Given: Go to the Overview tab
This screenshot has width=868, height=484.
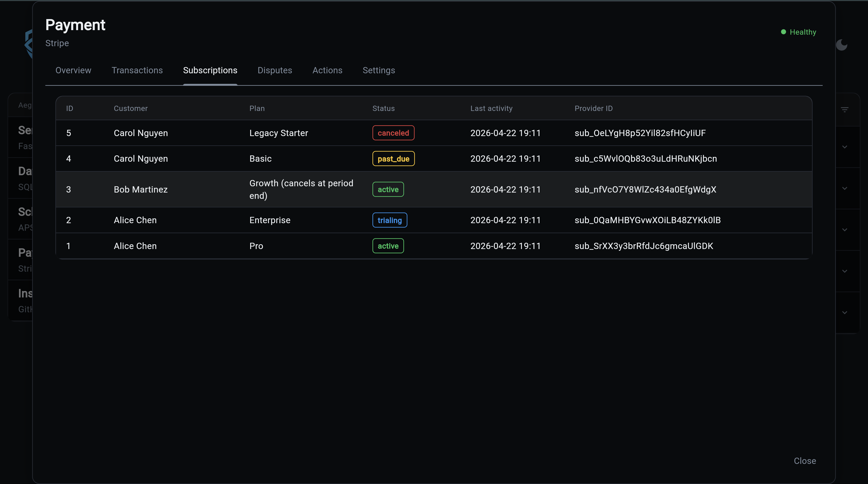Looking at the screenshot, I should point(73,70).
